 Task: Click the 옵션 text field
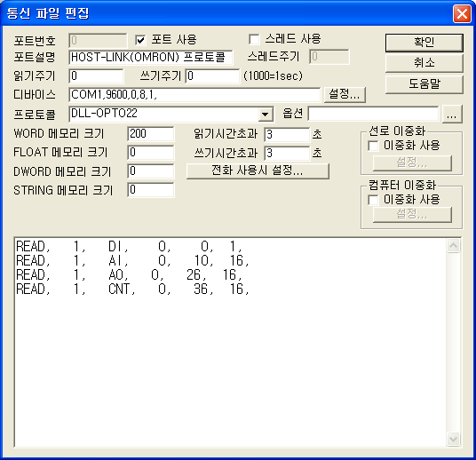(373, 115)
